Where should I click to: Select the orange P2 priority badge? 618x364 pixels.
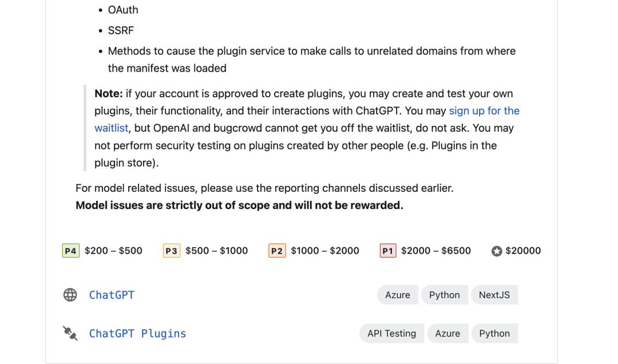coord(277,251)
